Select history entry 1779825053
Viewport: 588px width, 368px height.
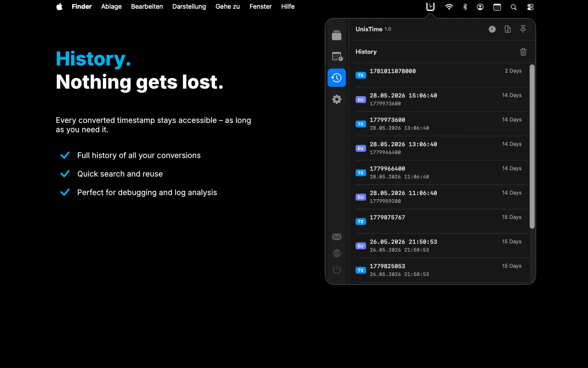pyautogui.click(x=387, y=266)
